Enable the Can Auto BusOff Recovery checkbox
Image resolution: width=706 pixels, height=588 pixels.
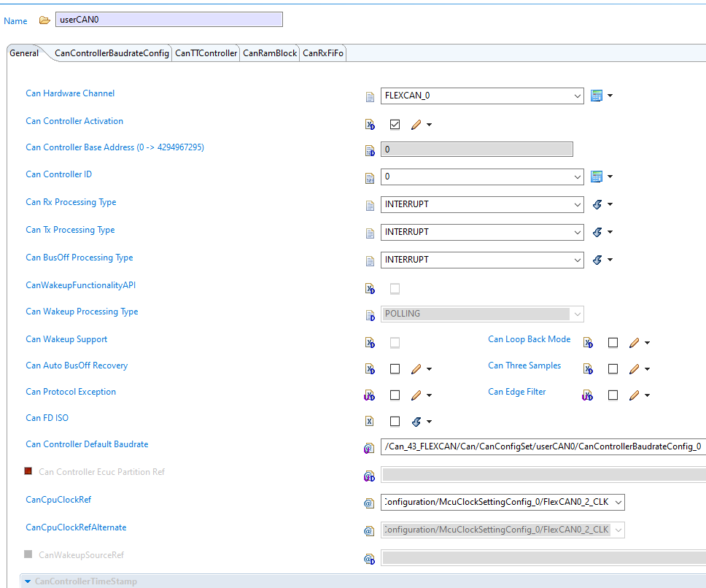[x=395, y=369]
